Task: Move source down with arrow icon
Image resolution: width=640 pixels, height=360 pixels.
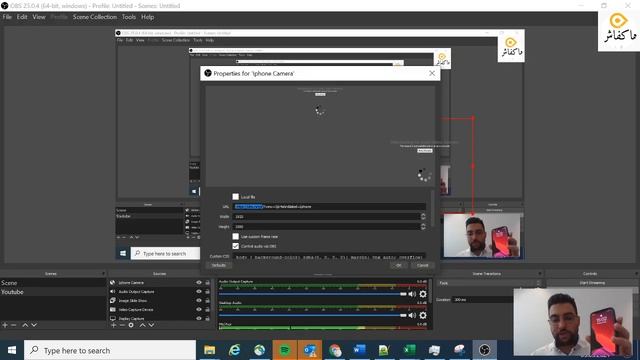Action: tap(151, 325)
